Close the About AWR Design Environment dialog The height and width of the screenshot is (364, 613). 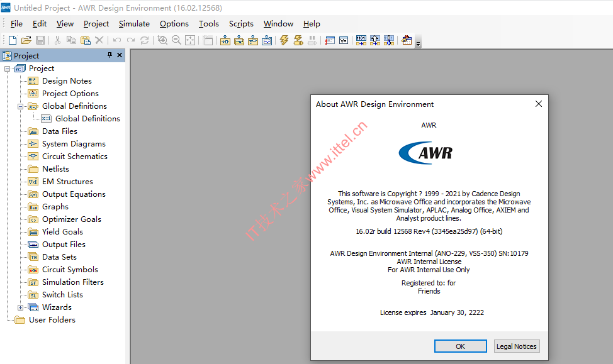point(538,104)
